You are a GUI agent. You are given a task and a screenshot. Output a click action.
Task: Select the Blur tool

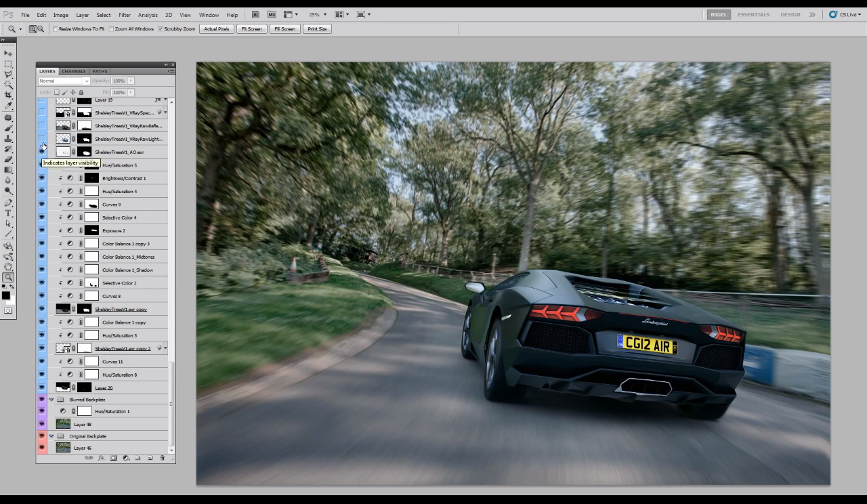[8, 180]
